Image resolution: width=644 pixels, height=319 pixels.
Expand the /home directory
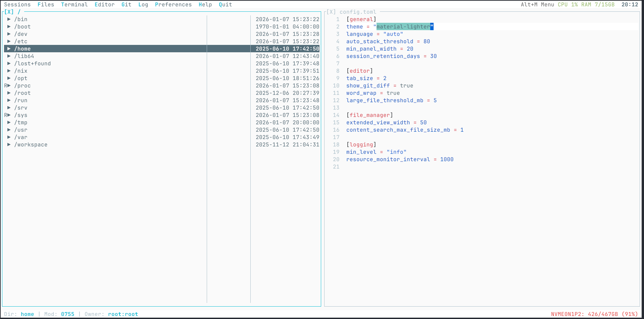(9, 49)
